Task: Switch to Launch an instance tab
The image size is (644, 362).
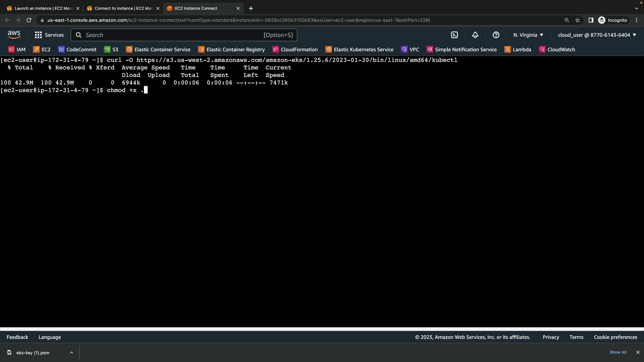Action: [40, 8]
